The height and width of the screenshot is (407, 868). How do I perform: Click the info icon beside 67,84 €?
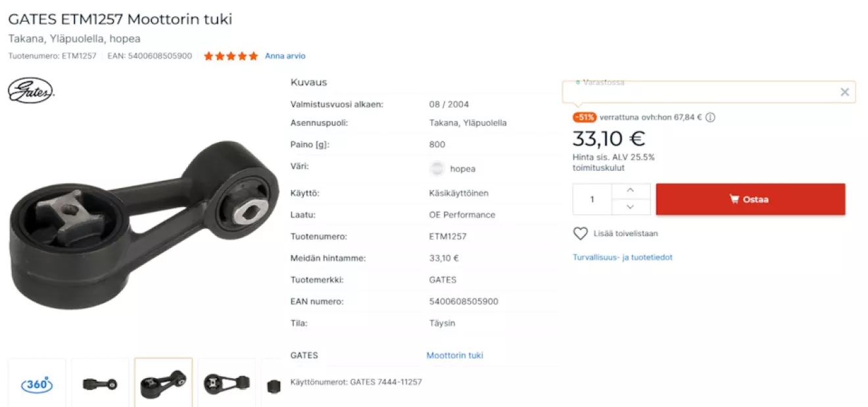click(x=710, y=118)
